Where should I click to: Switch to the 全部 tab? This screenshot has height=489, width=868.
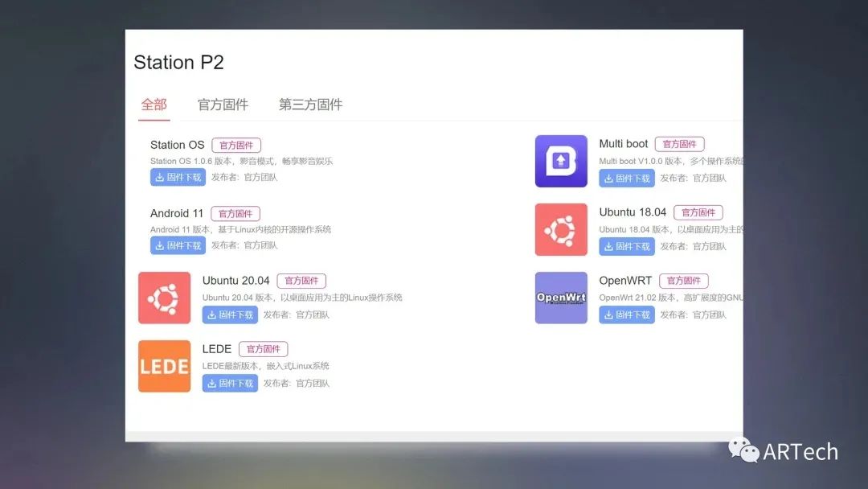tap(154, 104)
